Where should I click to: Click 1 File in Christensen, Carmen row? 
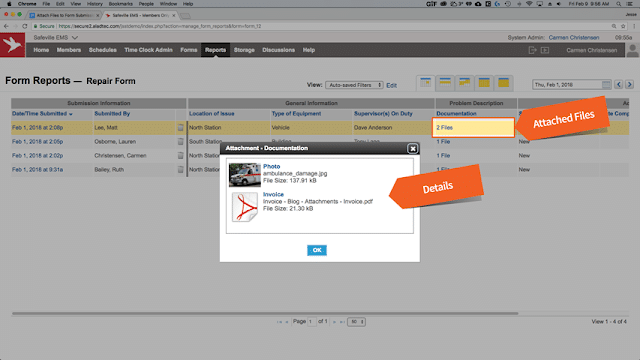pos(443,156)
